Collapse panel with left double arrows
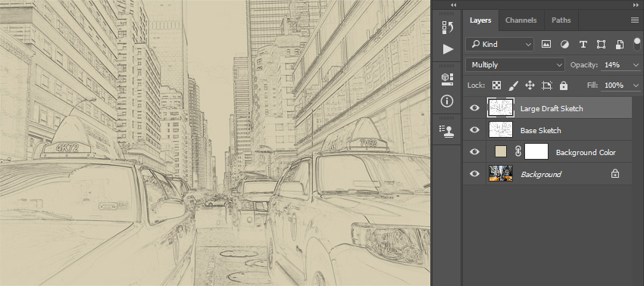 pos(453,5)
